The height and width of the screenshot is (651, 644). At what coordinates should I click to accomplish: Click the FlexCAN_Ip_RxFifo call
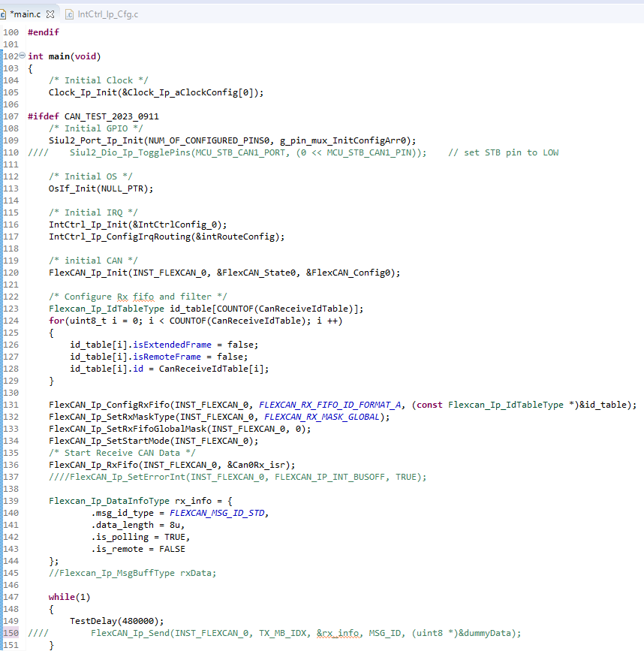[172, 465]
